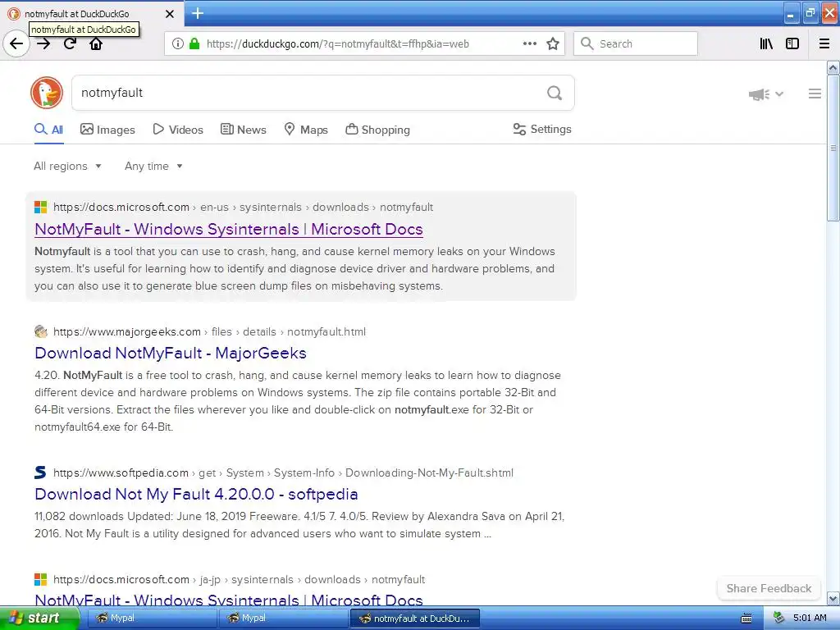Open page actions three-dots menu

tap(530, 44)
